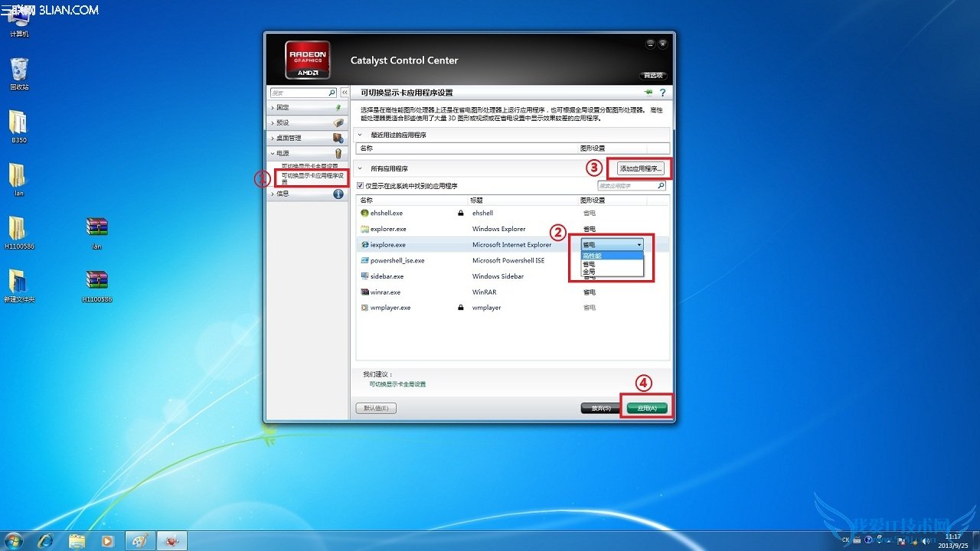Choose 高性能 in the dropdown list
This screenshot has width=980, height=551.
[593, 256]
